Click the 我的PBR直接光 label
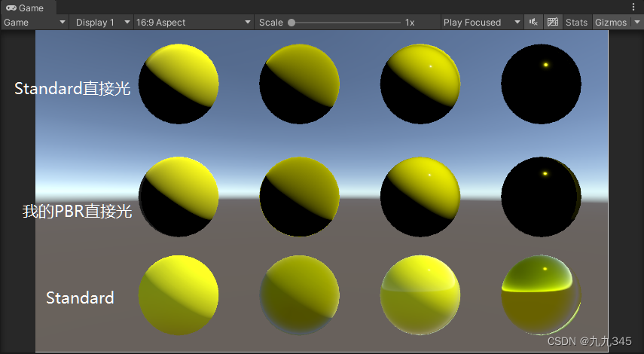 [x=78, y=211]
